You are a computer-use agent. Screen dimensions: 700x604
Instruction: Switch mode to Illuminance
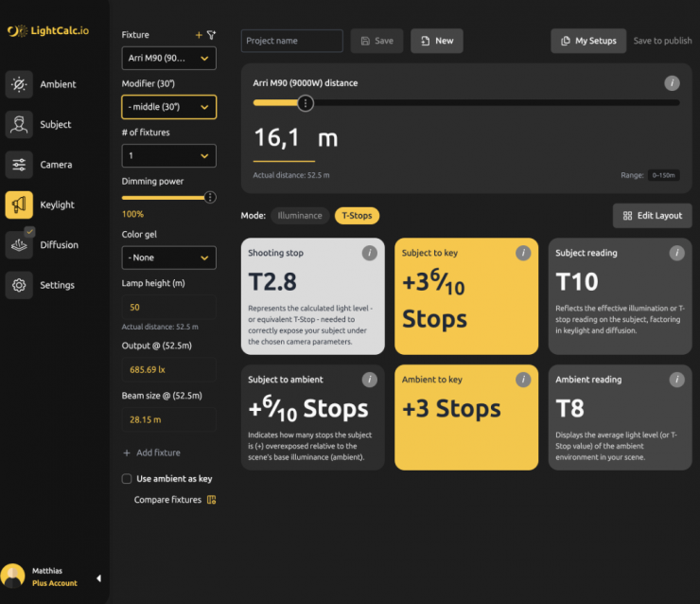click(x=300, y=216)
